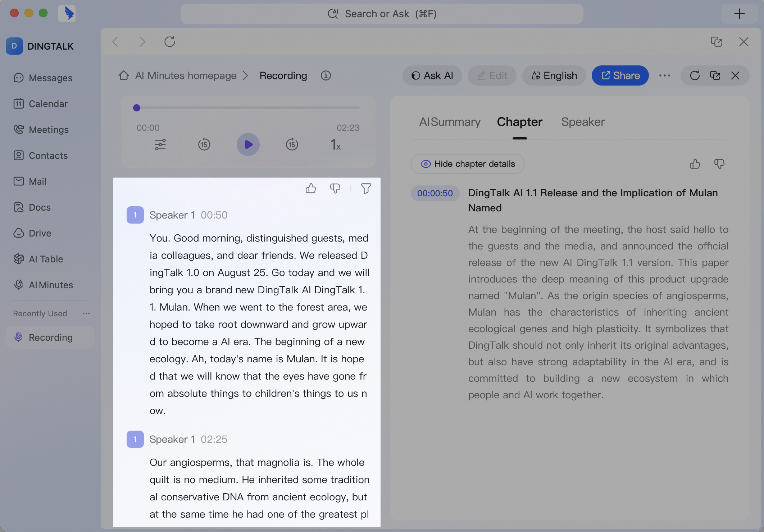The height and width of the screenshot is (532, 764).
Task: Open Calendar in the sidebar
Action: click(x=50, y=104)
